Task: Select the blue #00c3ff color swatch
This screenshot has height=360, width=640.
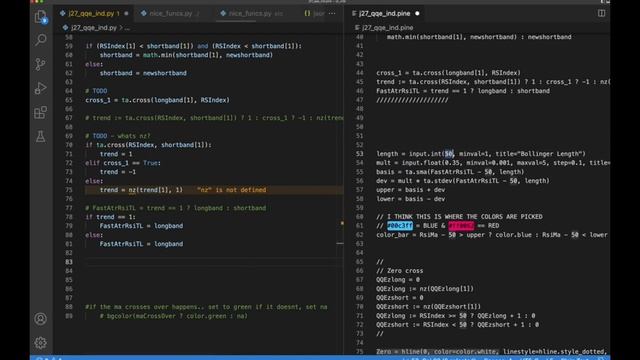Action: coord(400,226)
